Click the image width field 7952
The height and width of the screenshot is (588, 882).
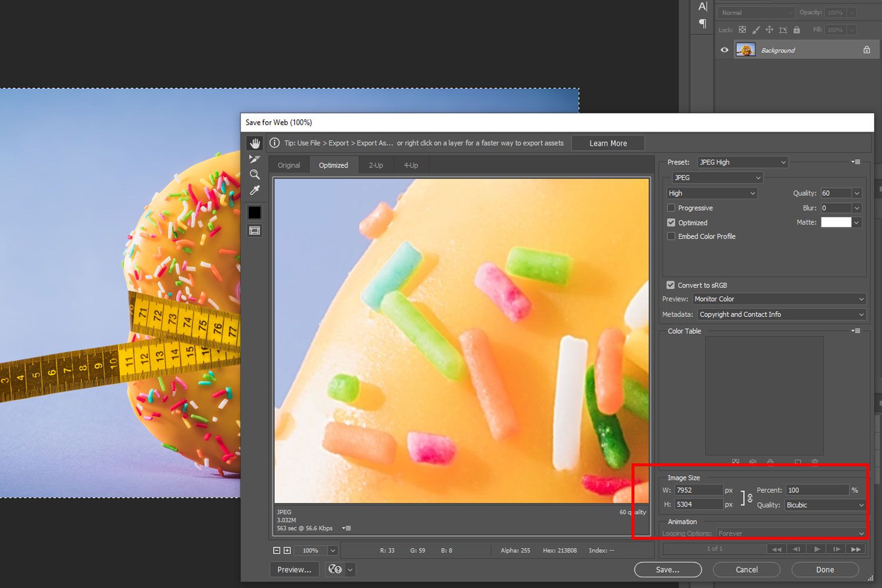pos(699,490)
